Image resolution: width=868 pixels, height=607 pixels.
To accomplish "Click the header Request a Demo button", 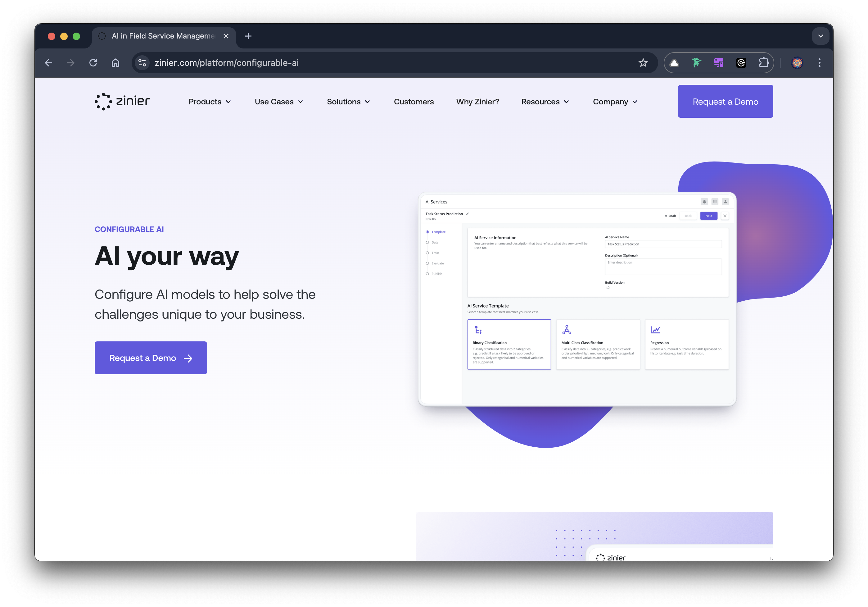I will pyautogui.click(x=725, y=102).
